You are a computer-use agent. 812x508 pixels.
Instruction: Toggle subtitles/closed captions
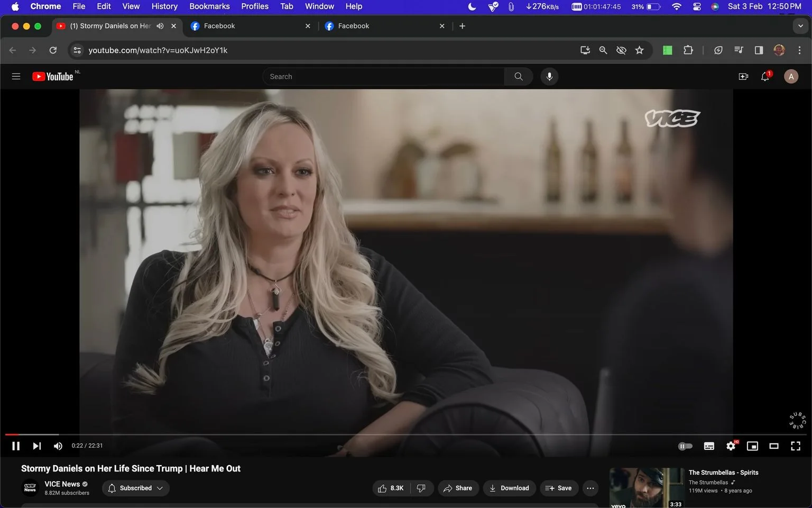pyautogui.click(x=709, y=446)
